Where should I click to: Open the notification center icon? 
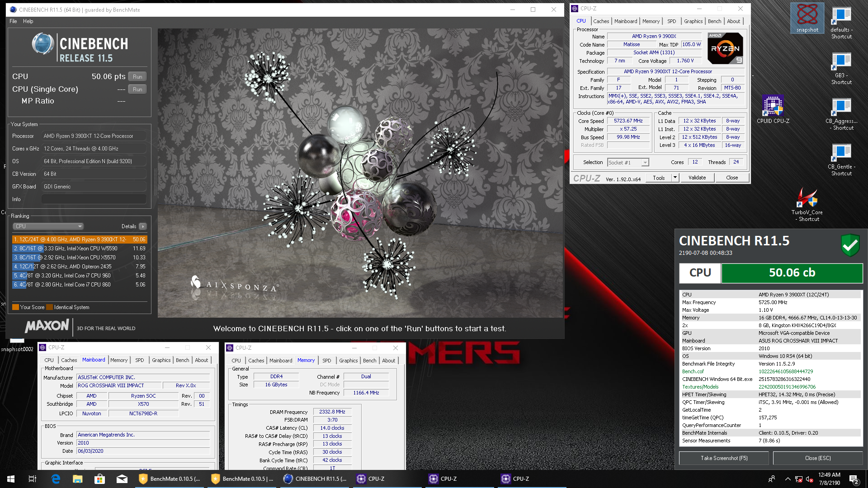coord(854,479)
